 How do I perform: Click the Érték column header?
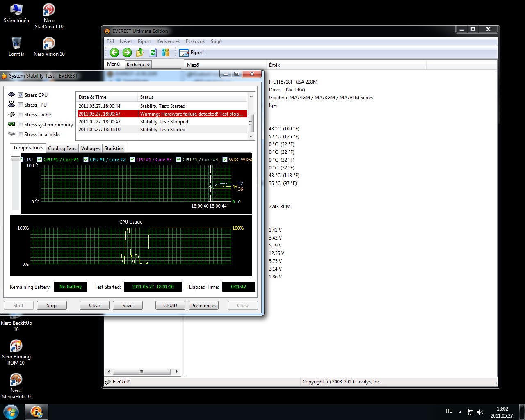coord(346,65)
